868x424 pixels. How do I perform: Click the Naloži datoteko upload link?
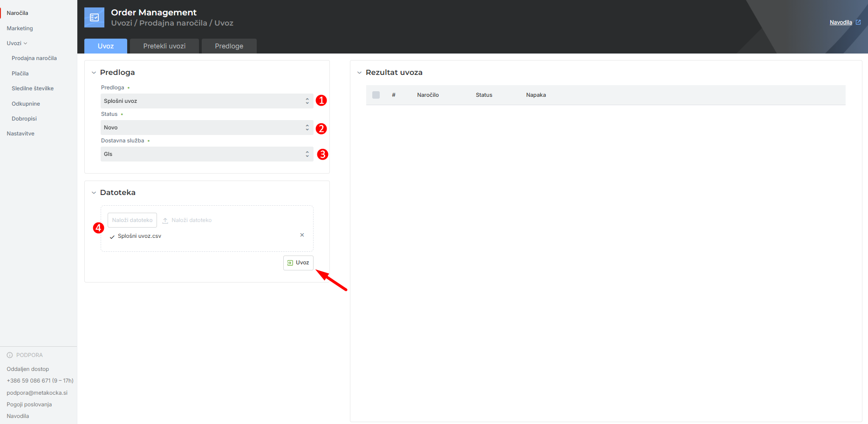tap(187, 220)
